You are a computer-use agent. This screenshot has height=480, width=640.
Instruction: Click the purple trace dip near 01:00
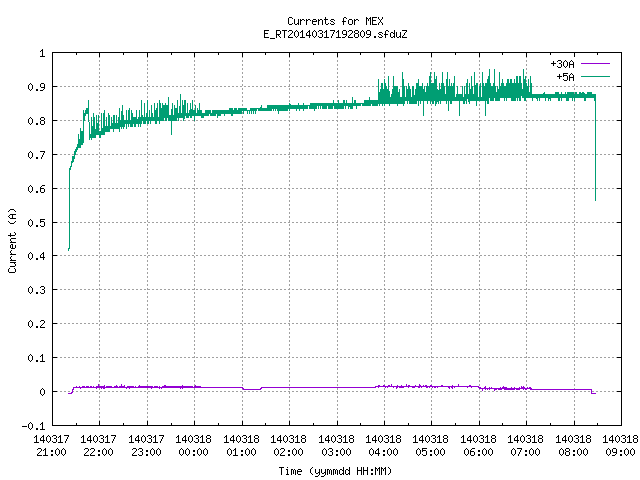252,389
